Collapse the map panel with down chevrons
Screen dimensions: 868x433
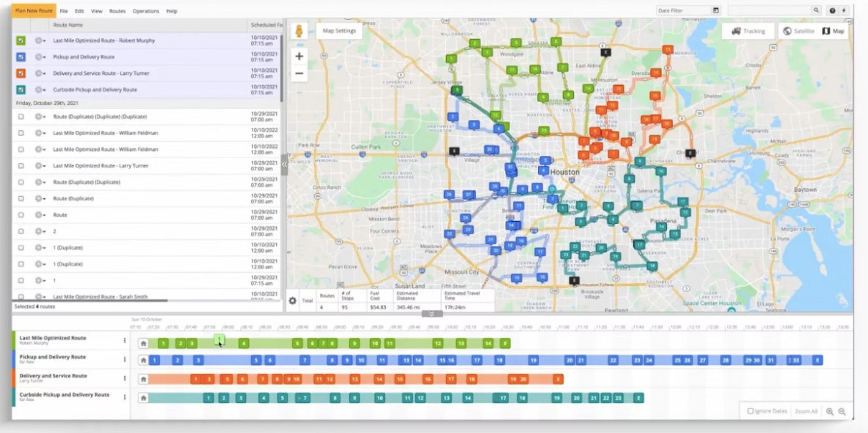432,314
